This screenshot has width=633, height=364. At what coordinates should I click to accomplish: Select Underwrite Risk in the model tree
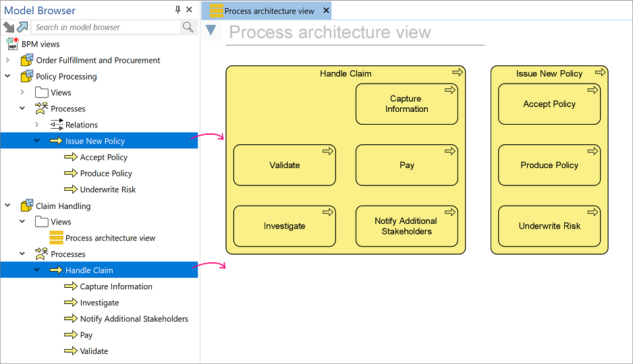tap(107, 189)
